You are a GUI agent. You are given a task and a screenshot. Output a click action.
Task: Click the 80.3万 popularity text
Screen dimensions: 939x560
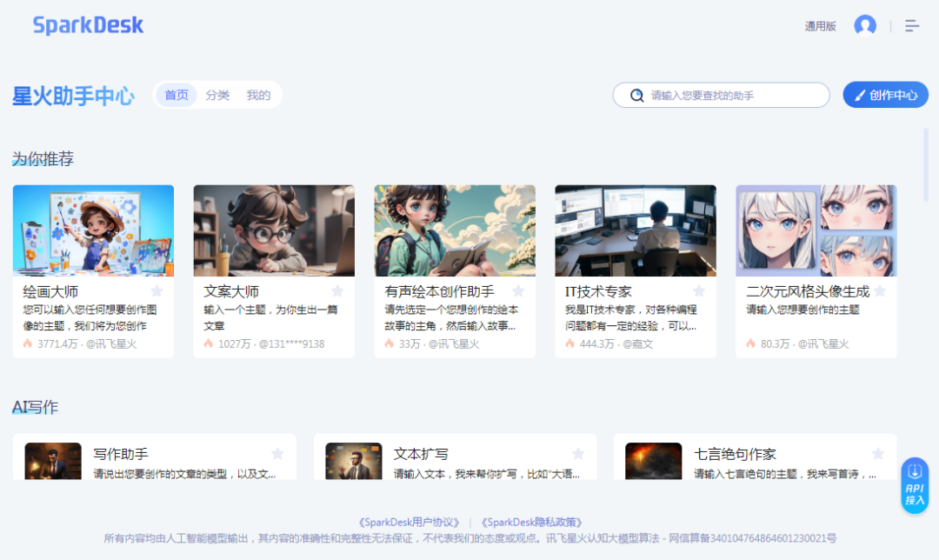coord(775,343)
